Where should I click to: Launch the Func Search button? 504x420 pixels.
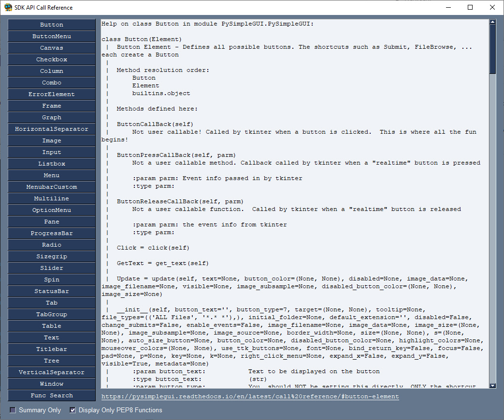52,395
